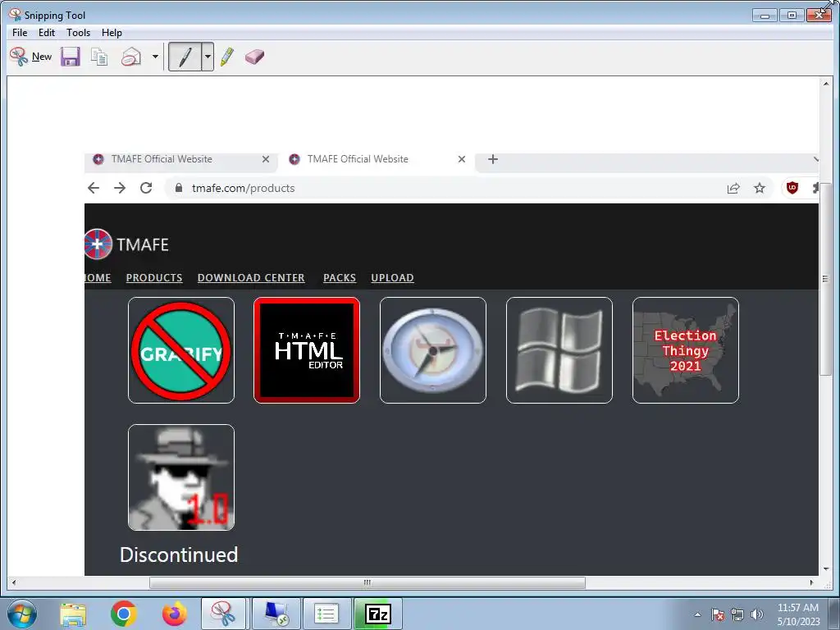Screen dimensions: 840x630
Task: Select the Pen tool
Action: coord(185,57)
